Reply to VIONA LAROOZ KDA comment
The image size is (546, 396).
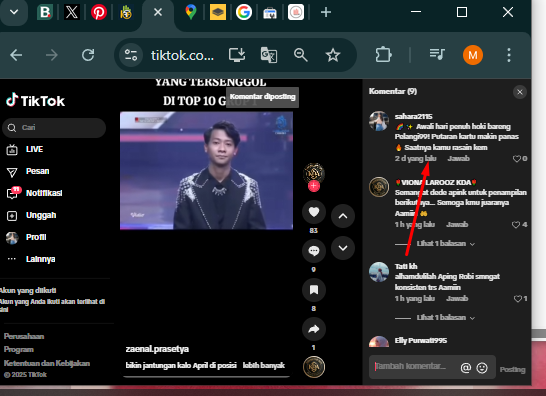(x=457, y=225)
